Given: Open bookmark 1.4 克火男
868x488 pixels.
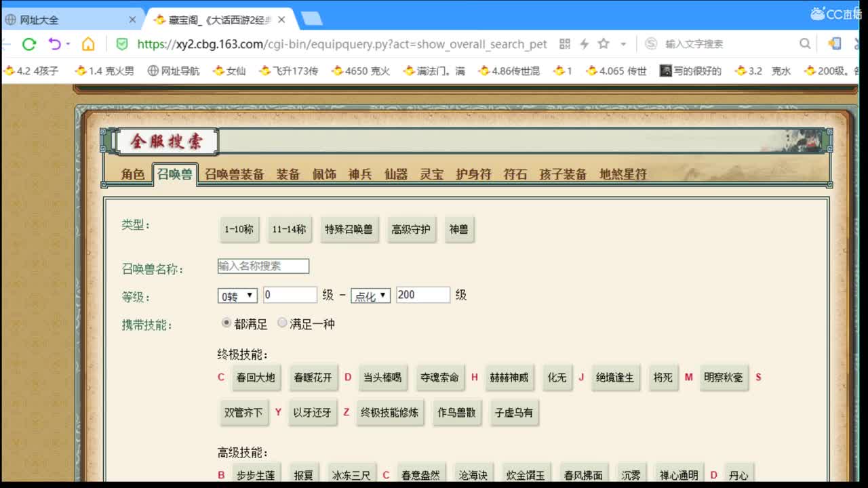Looking at the screenshot, I should coord(105,70).
